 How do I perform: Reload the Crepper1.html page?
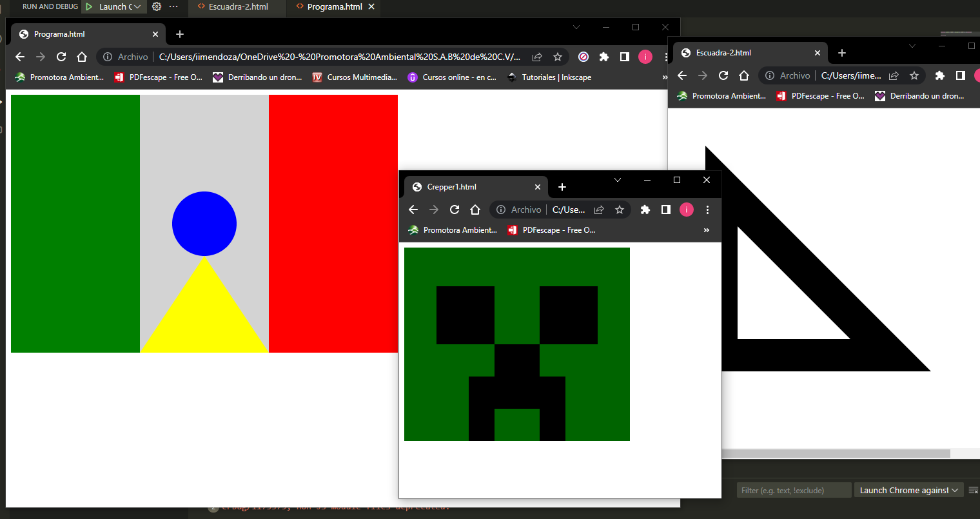point(455,210)
